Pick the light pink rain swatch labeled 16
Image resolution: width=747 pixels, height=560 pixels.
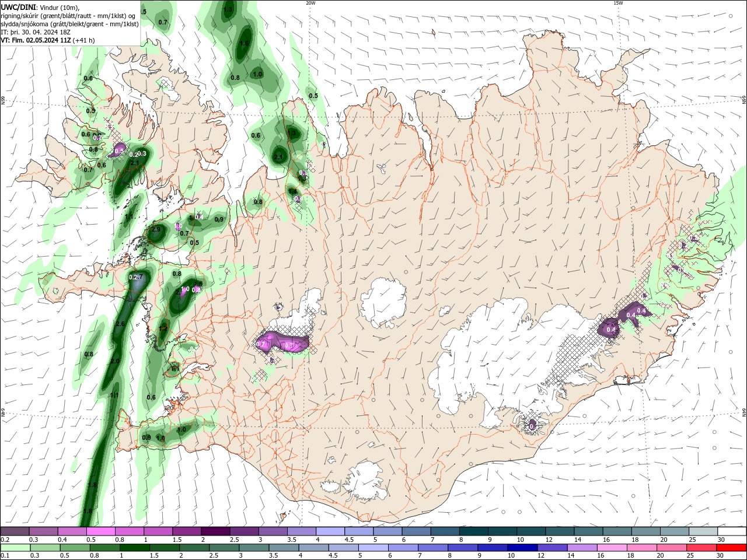click(x=612, y=548)
